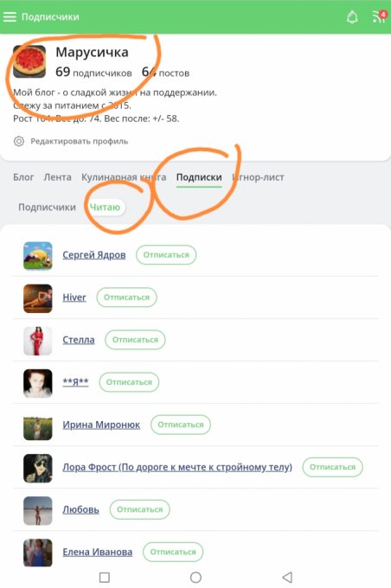Open Ирина Миронюк profile link
The image size is (391, 588).
tap(101, 425)
